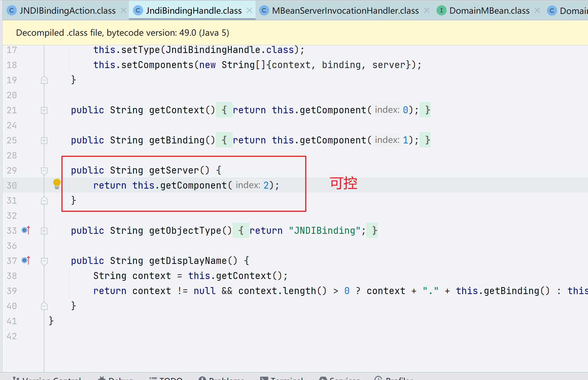Click getDisplayName method name
The image size is (588, 380).
pyautogui.click(x=188, y=261)
